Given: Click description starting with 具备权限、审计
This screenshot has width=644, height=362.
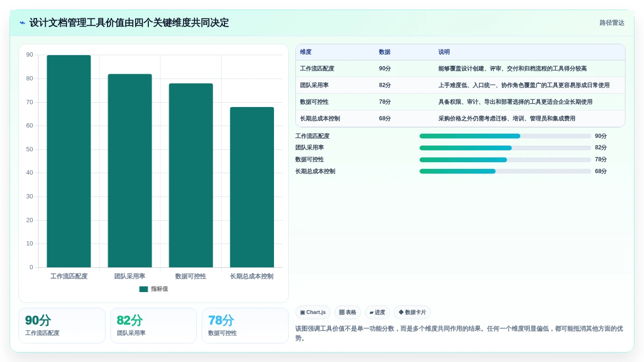Looking at the screenshot, I should coord(515,102).
